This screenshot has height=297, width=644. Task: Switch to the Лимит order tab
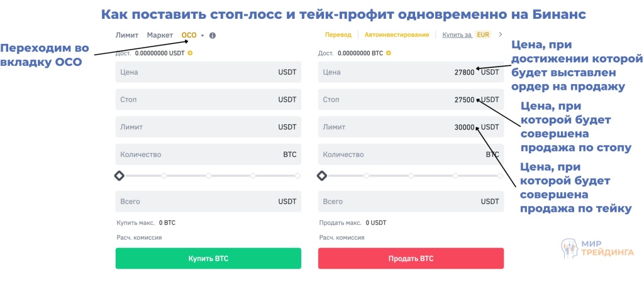[127, 35]
